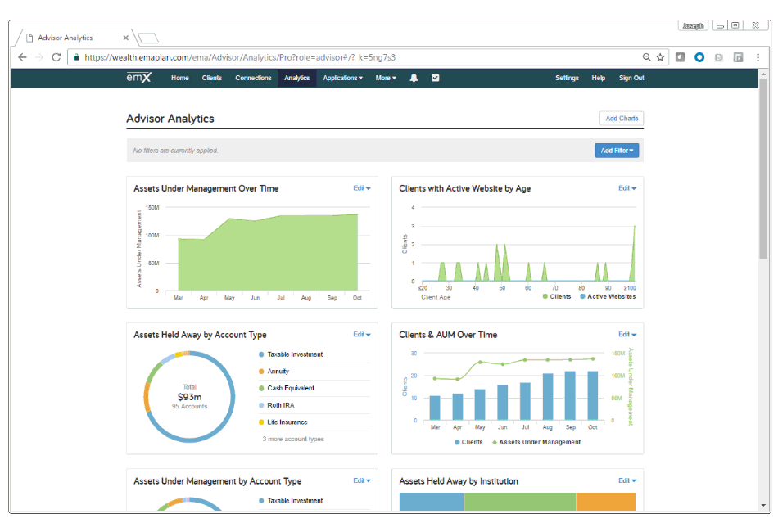
Task: Open a new browser tab
Action: pos(148,38)
